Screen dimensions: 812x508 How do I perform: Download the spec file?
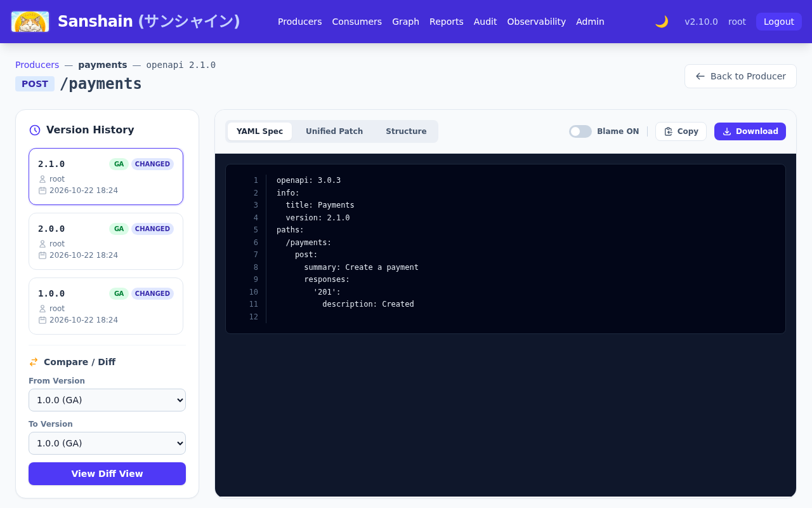(750, 131)
